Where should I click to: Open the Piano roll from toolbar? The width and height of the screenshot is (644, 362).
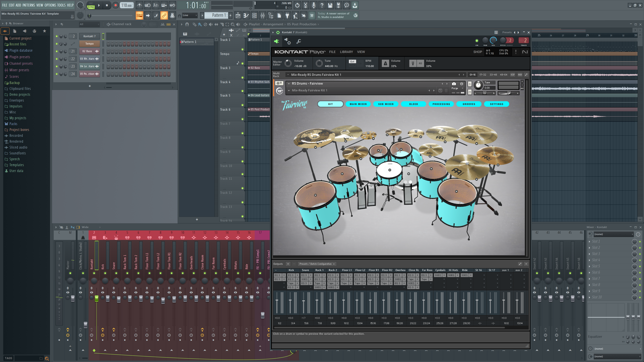click(x=246, y=15)
